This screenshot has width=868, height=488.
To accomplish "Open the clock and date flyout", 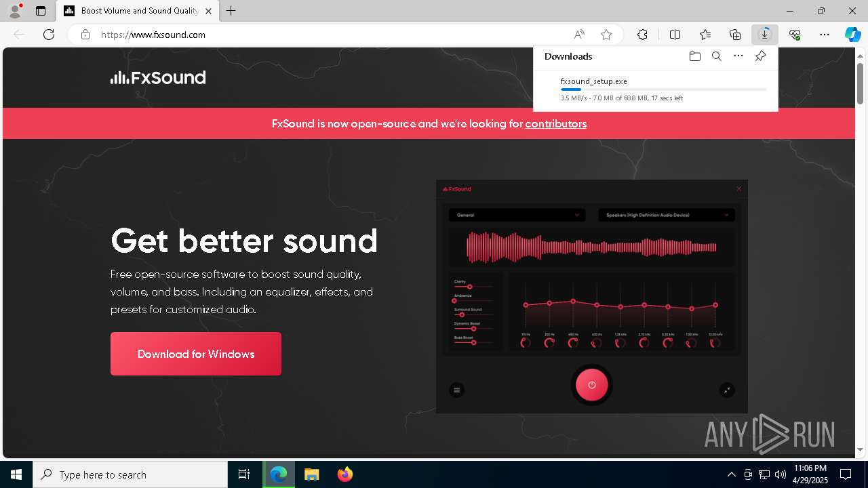I will [x=810, y=474].
